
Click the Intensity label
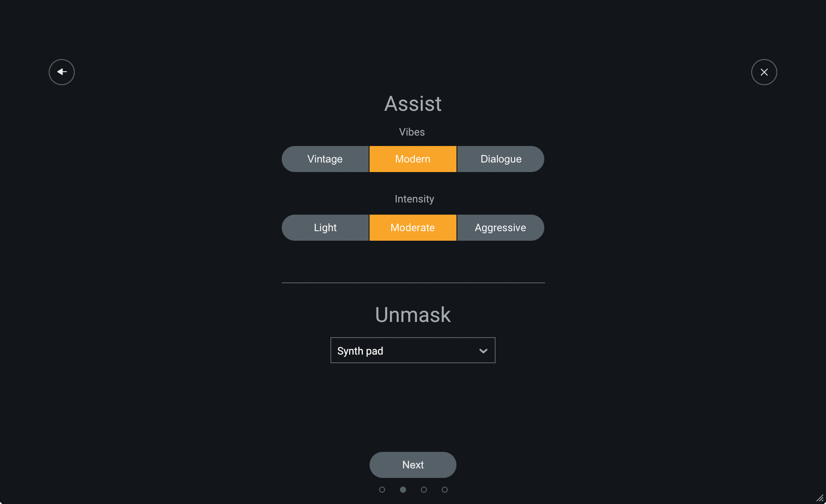tap(414, 199)
